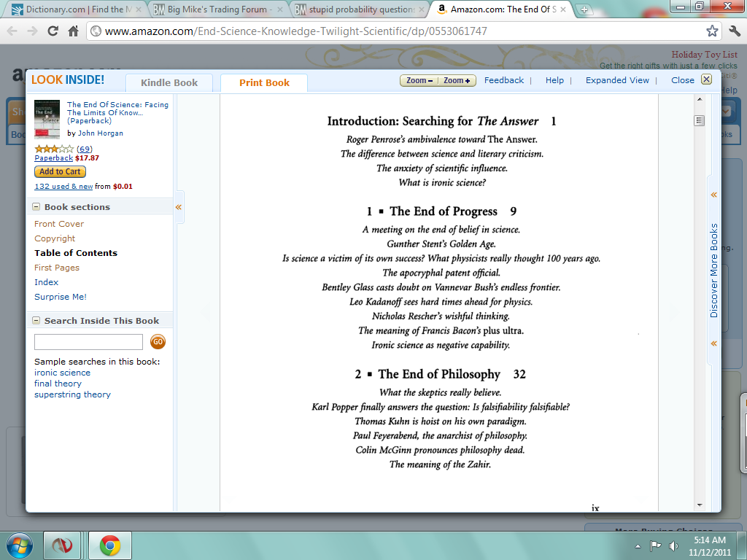
Task: Collapse Search Inside This Book section
Action: [36, 321]
